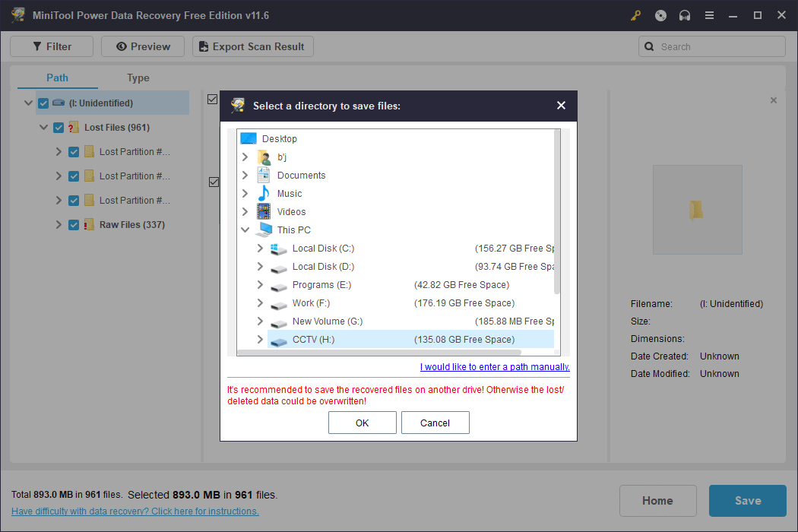Image resolution: width=798 pixels, height=532 pixels.
Task: Click the blue Save button
Action: click(x=748, y=500)
